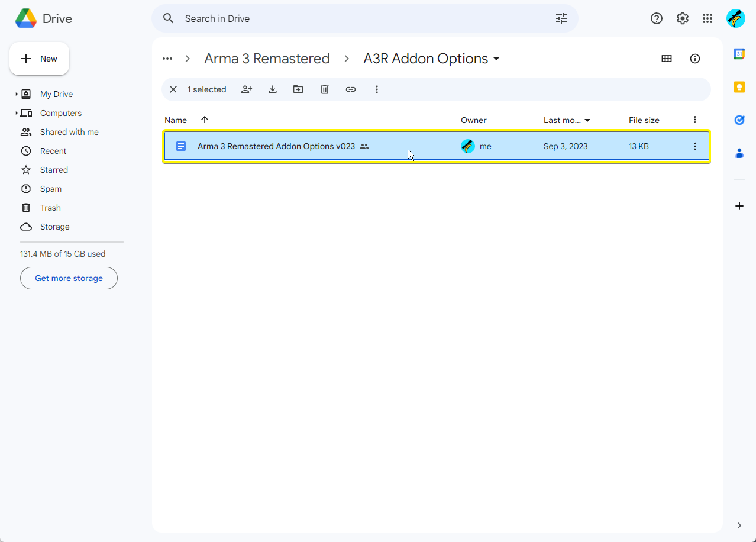Click the Sep 3, 2023 date cell

point(566,146)
